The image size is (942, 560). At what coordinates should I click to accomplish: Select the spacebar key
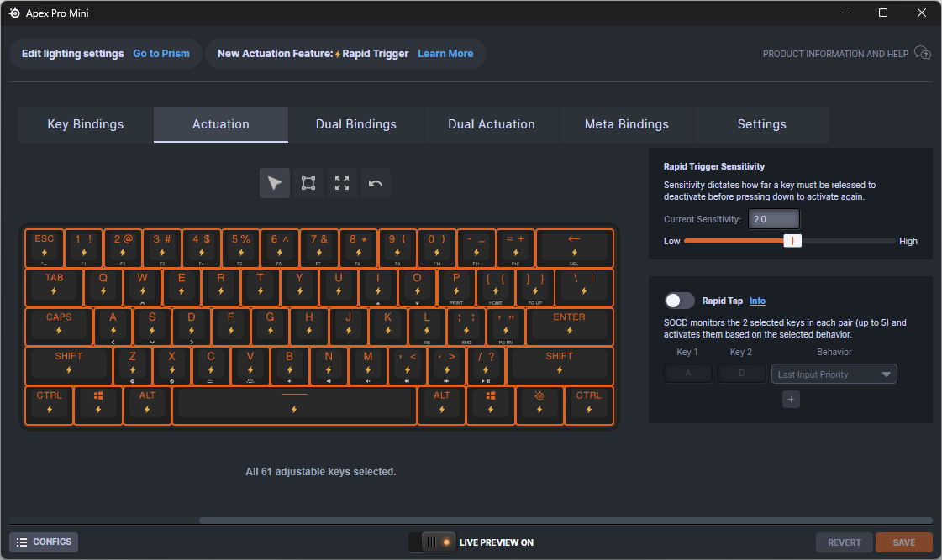tap(294, 406)
